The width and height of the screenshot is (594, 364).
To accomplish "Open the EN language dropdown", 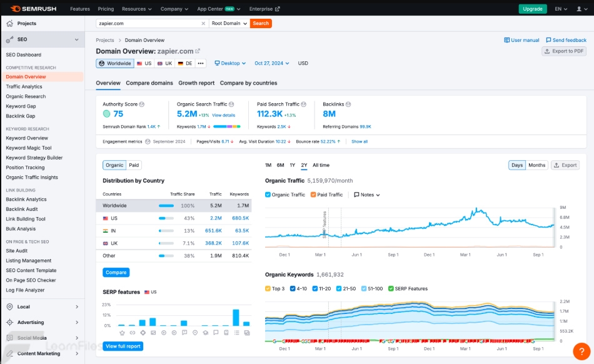I will click(561, 9).
